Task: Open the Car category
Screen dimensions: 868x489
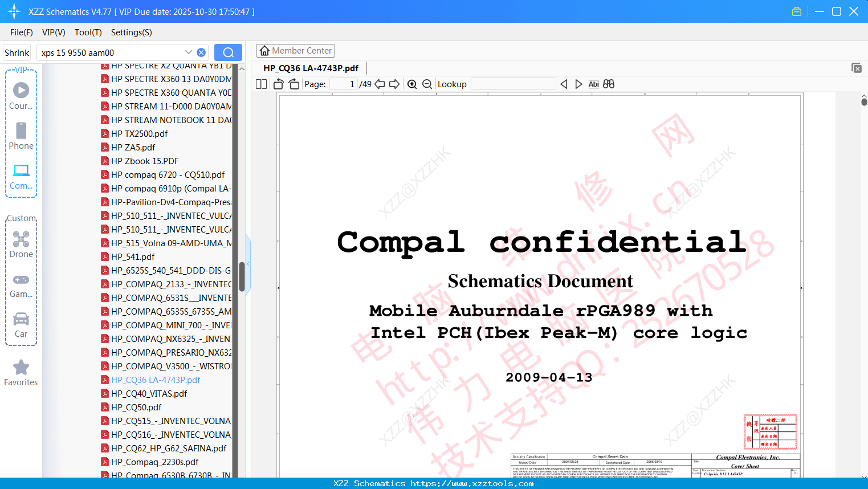Action: click(21, 325)
